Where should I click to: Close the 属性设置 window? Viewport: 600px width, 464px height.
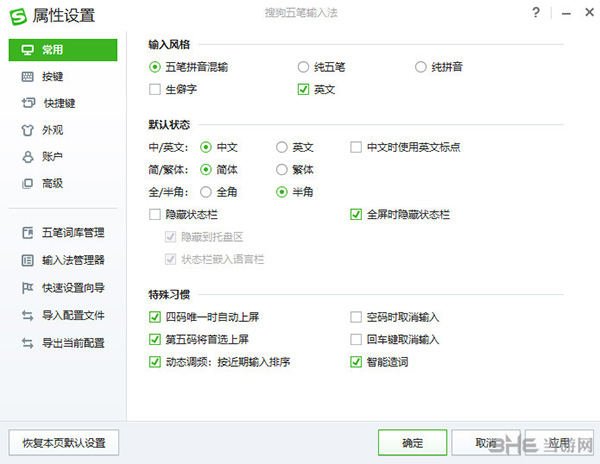589,12
